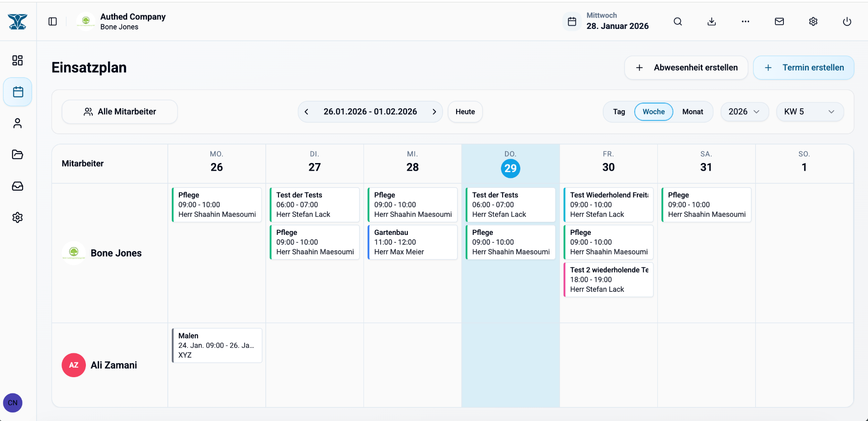The image size is (868, 421).
Task: Click the power logout icon
Action: [847, 22]
